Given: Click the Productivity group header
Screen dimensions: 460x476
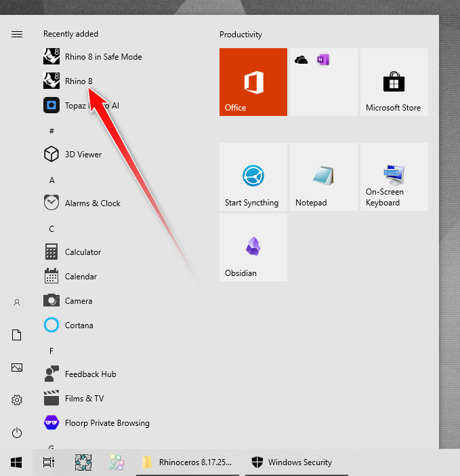Looking at the screenshot, I should pos(241,35).
